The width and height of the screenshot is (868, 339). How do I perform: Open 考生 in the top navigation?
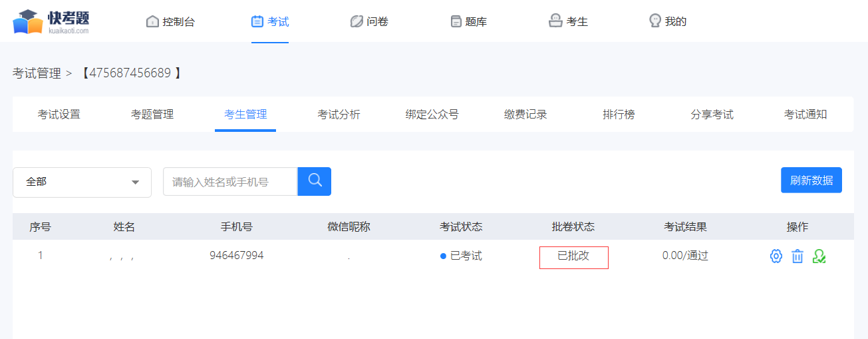coord(568,21)
